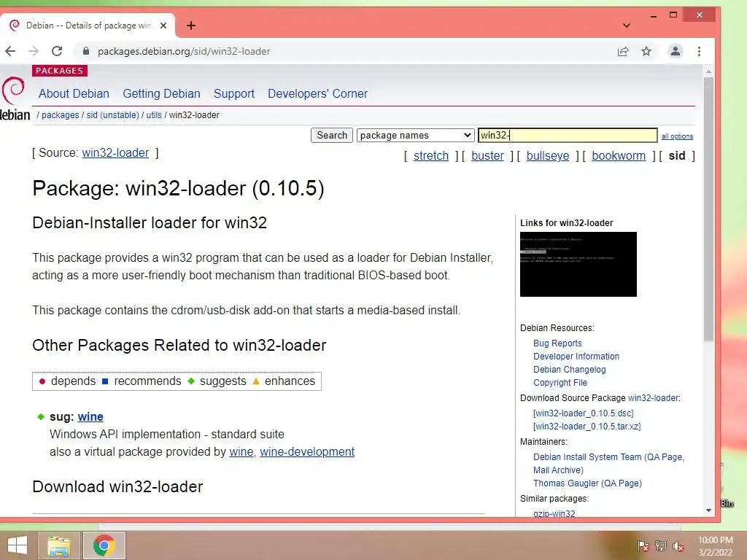The image size is (747, 560).
Task: Open win32-loader link after Download Source Package
Action: [653, 398]
